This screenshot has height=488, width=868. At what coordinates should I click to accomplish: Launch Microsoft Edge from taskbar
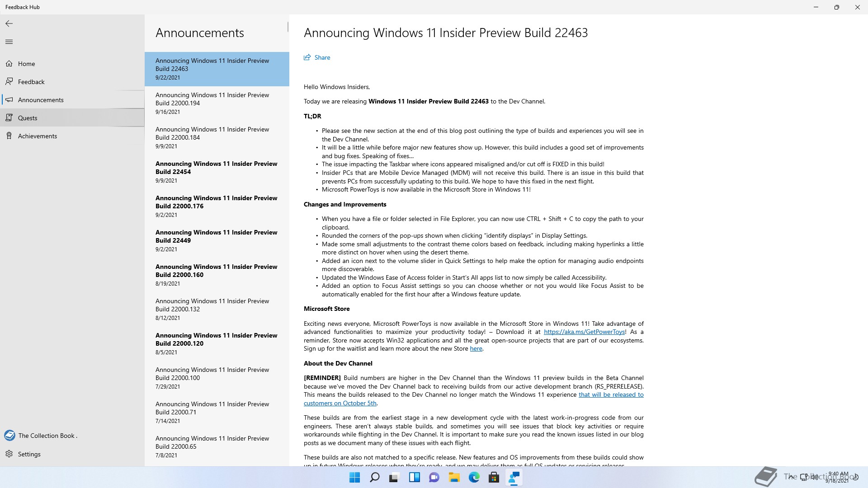pyautogui.click(x=474, y=478)
